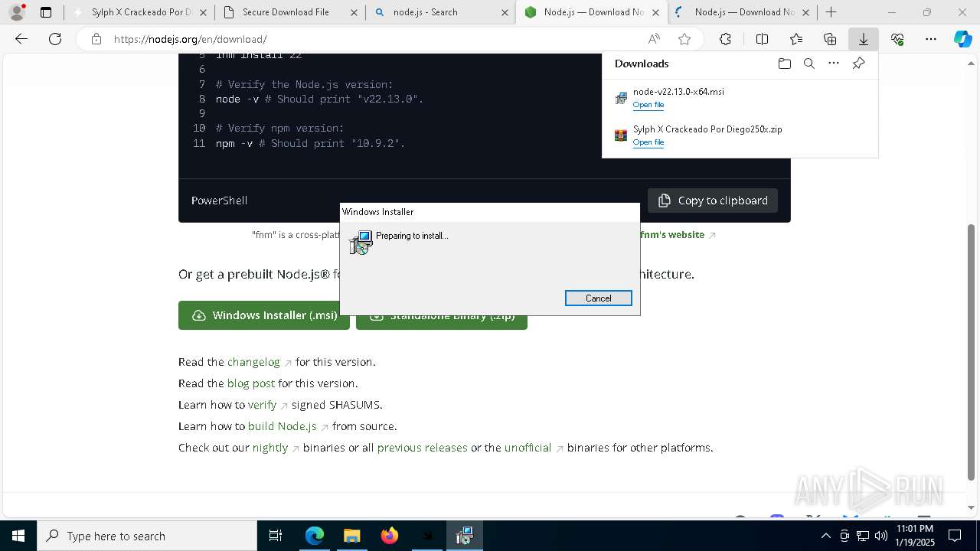Screen dimensions: 980x551
Task: Click Copy to clipboard button
Action: [713, 201]
